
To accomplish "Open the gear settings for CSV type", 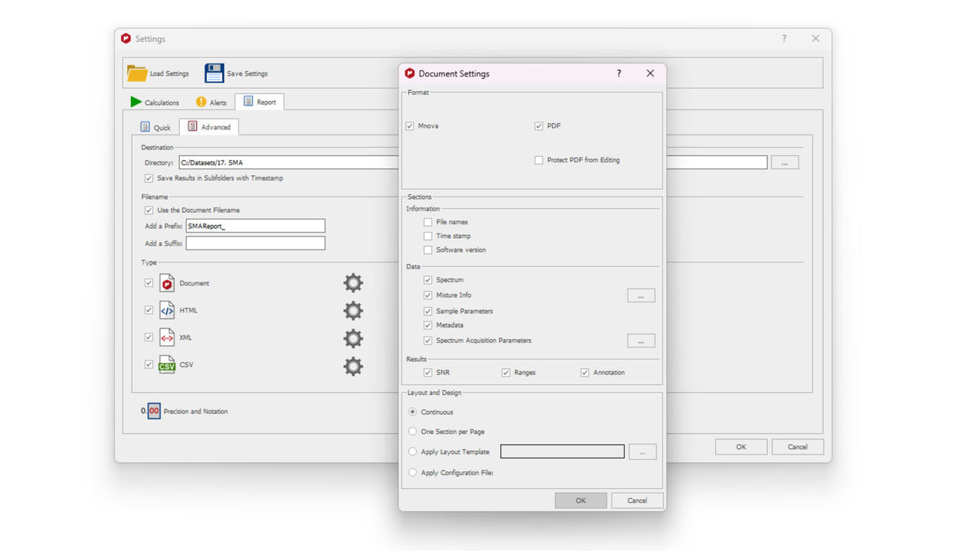I will 353,366.
